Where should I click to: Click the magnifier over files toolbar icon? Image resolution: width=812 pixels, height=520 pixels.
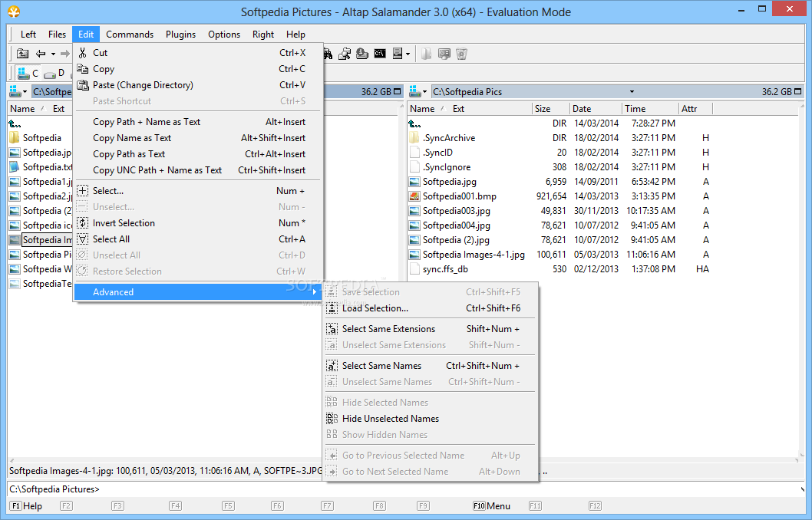(x=345, y=53)
